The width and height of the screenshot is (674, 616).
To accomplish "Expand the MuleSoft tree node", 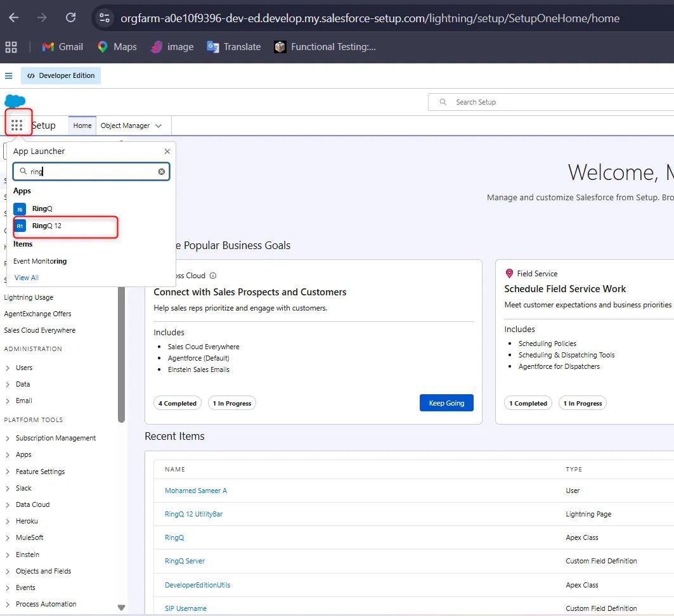I will pos(8,538).
